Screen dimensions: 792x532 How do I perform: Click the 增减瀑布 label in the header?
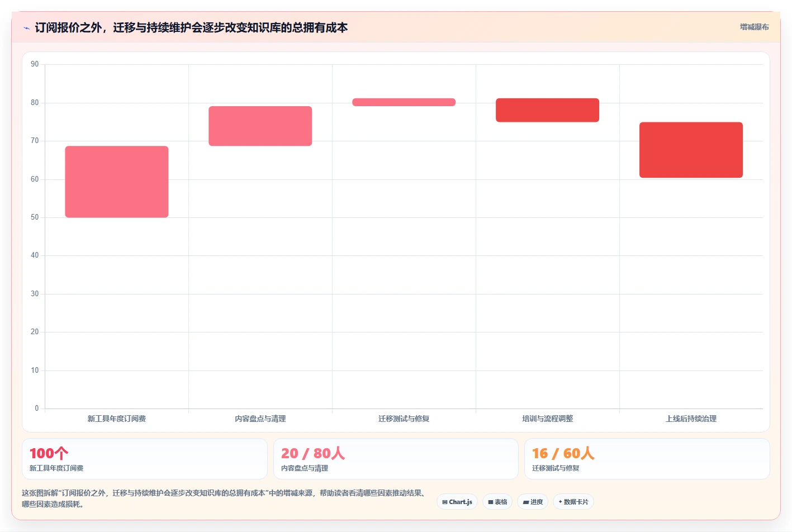754,27
